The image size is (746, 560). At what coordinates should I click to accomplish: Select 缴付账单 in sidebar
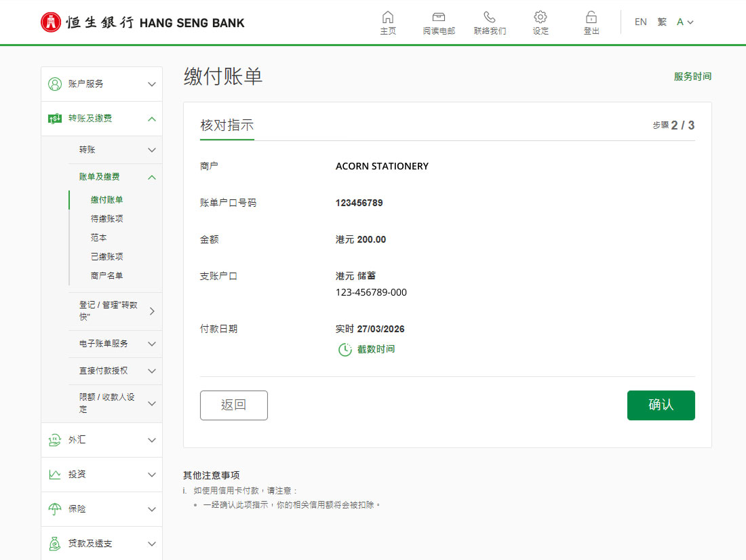coord(107,200)
